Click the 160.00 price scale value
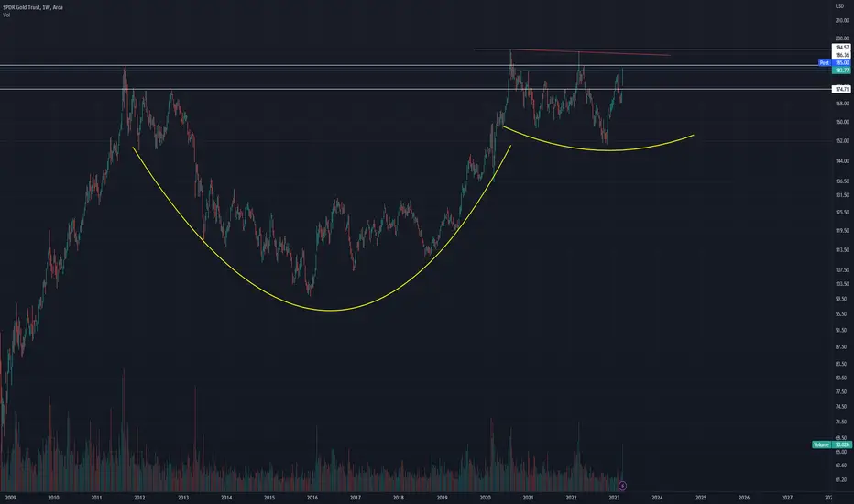The height and width of the screenshot is (504, 854). [x=842, y=122]
